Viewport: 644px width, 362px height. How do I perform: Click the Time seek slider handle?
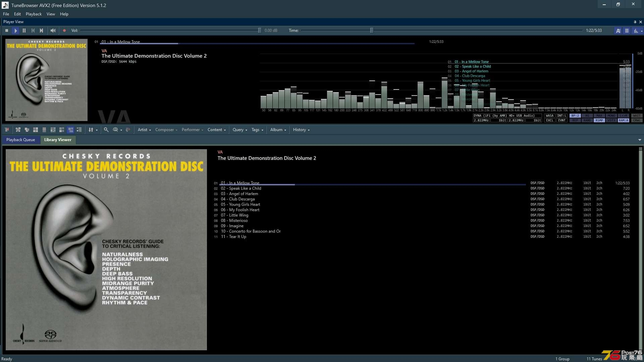click(x=372, y=31)
